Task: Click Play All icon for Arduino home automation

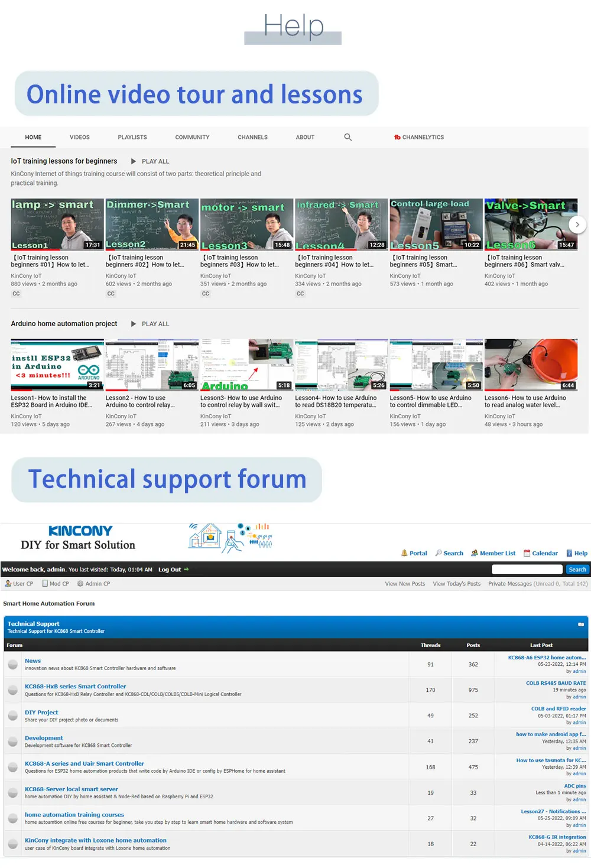Action: [134, 324]
